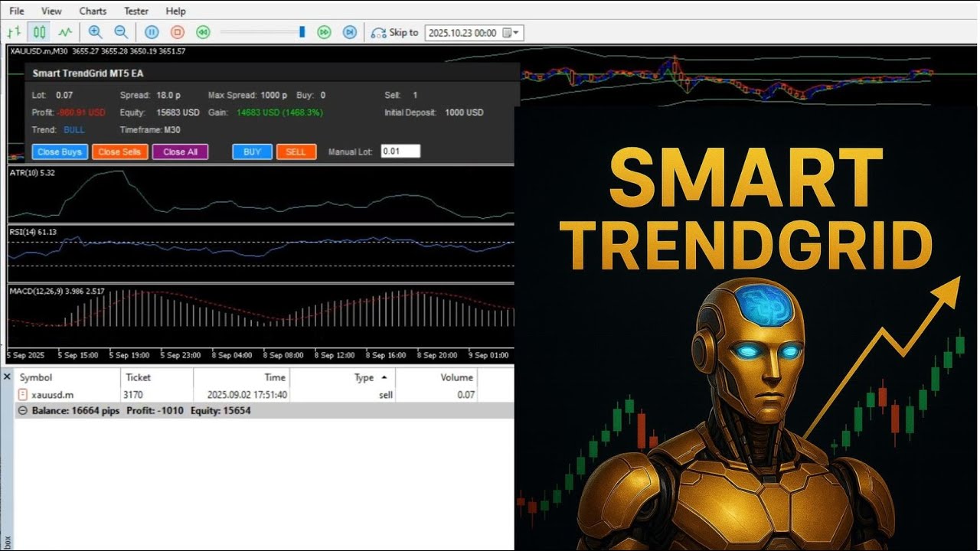Switch chart to bar chart mode
This screenshot has width=980, height=551.
[x=14, y=32]
